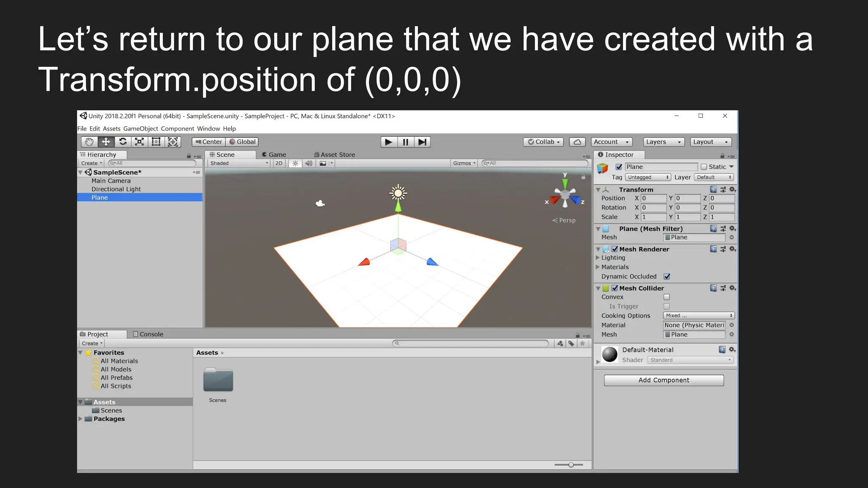Toggle Center pivot mode button
868x488 pixels.
[209, 142]
